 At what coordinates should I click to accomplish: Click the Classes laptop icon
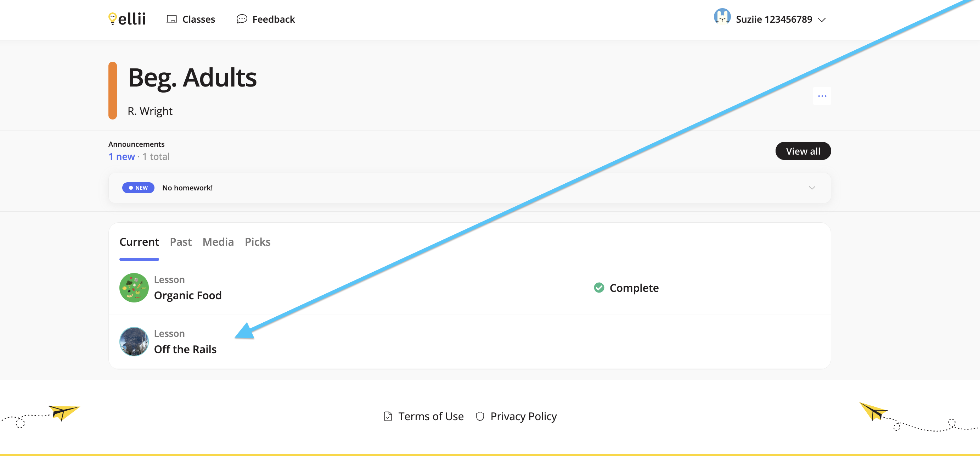click(171, 19)
